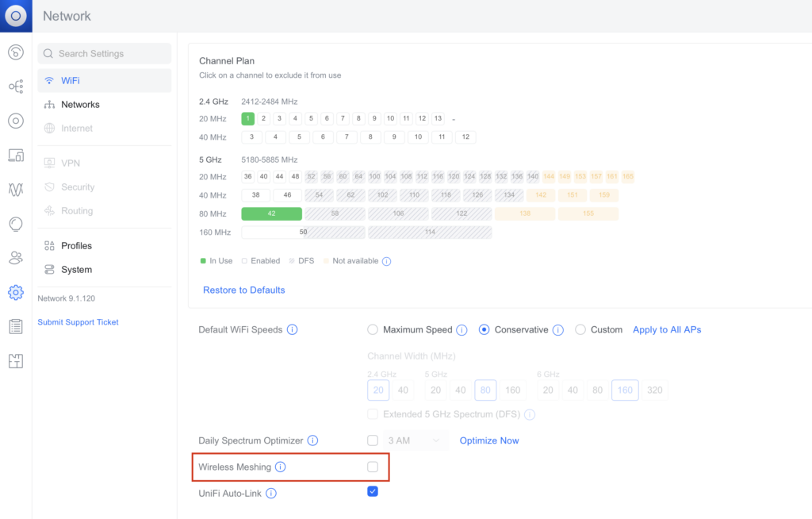Viewport: 812px width, 519px height.
Task: Open the Profiles settings section
Action: [x=76, y=246]
